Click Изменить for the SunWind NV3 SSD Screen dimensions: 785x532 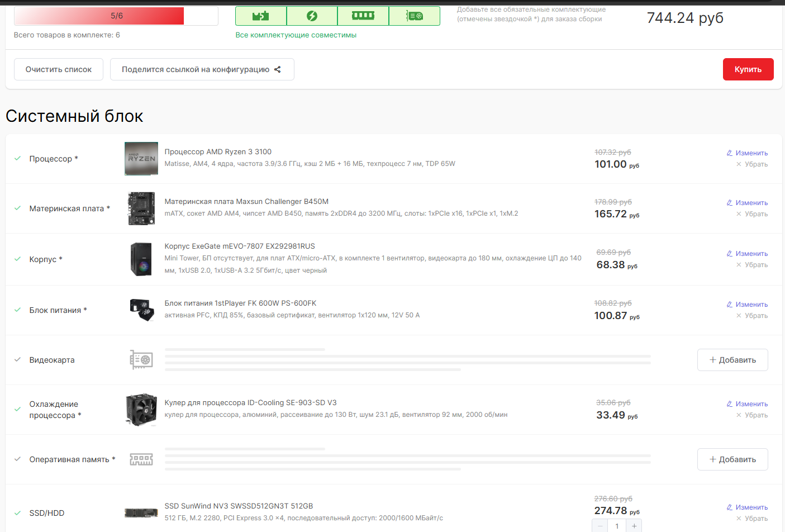click(747, 507)
